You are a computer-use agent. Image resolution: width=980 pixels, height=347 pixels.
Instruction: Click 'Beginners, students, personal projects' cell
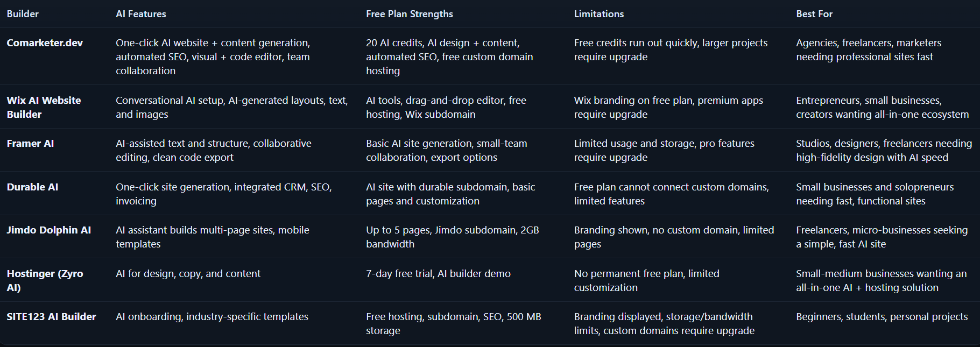click(x=882, y=317)
